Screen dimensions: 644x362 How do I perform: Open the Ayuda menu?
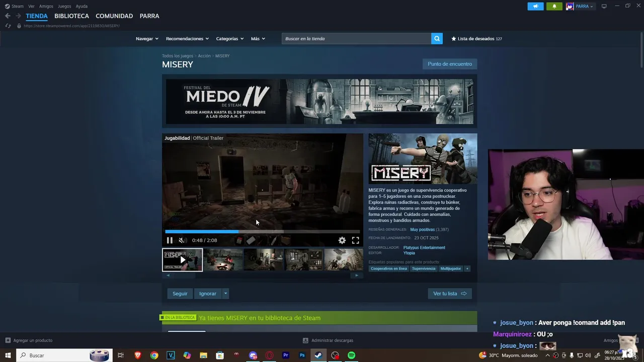[82, 6]
